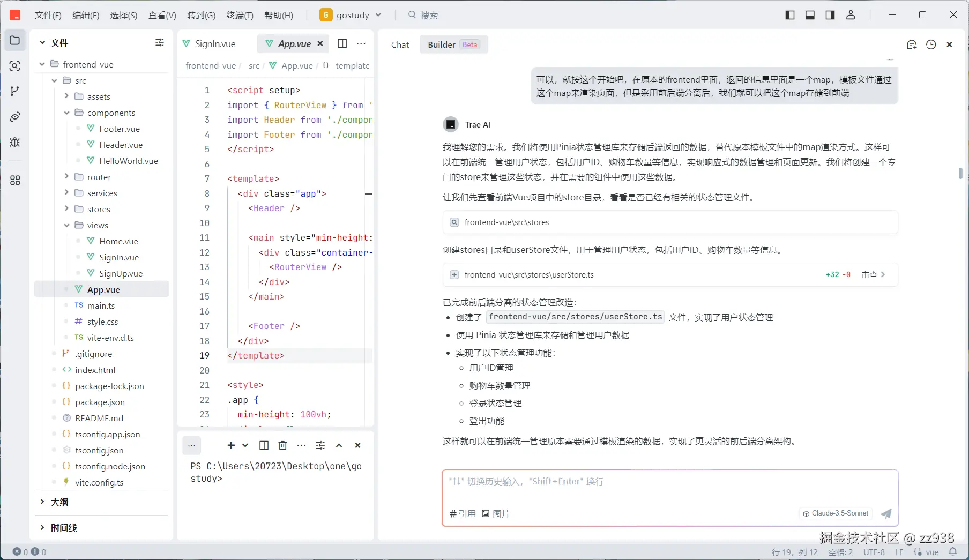The width and height of the screenshot is (969, 560).
Task: Select the Builder Beta tab
Action: (453, 44)
